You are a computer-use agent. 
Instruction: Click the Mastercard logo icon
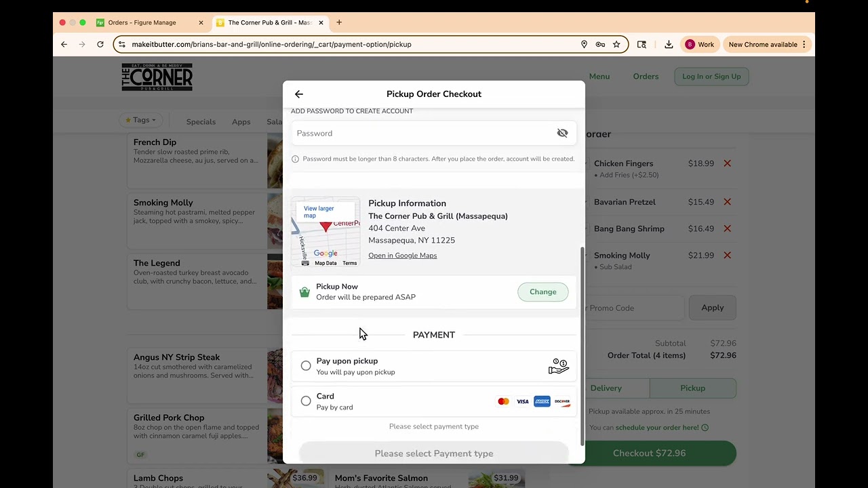tap(503, 401)
